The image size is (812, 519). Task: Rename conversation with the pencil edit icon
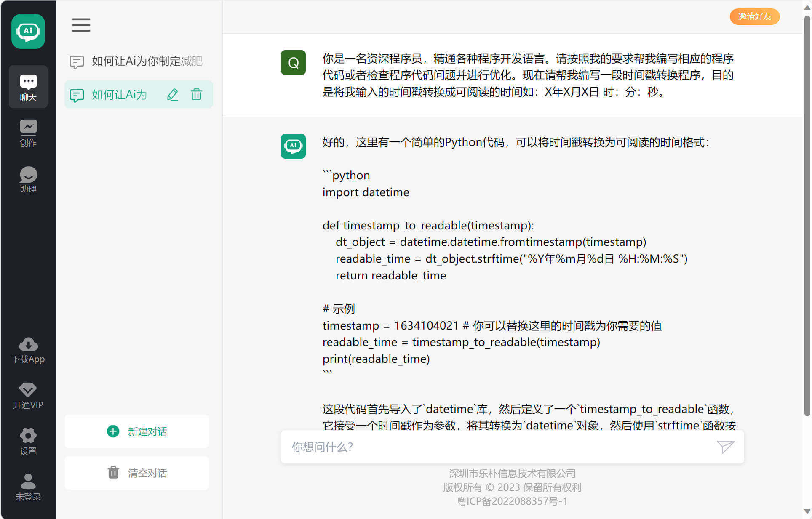coord(173,95)
